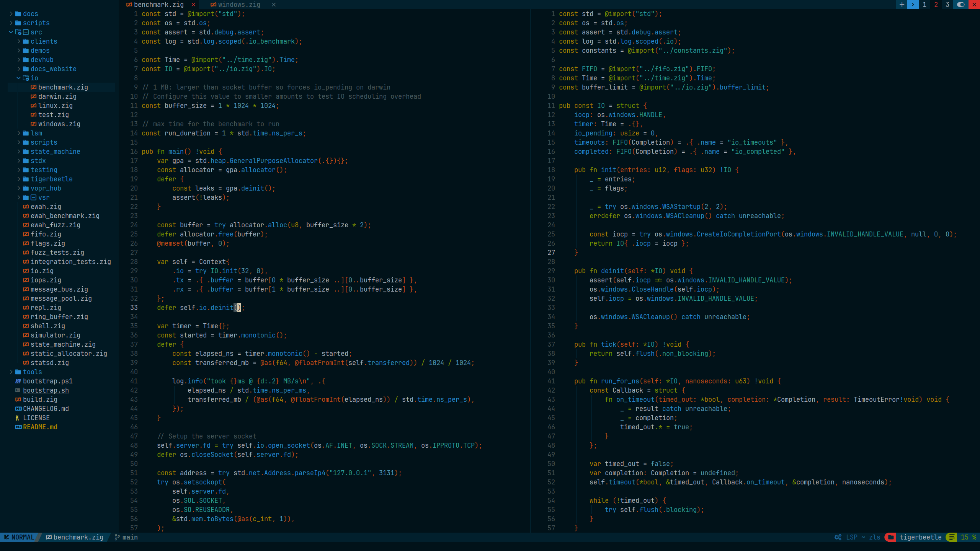Screen dimensions: 980x551
Task: Click the Zig icon next to ewah.zig
Action: [x=26, y=207]
